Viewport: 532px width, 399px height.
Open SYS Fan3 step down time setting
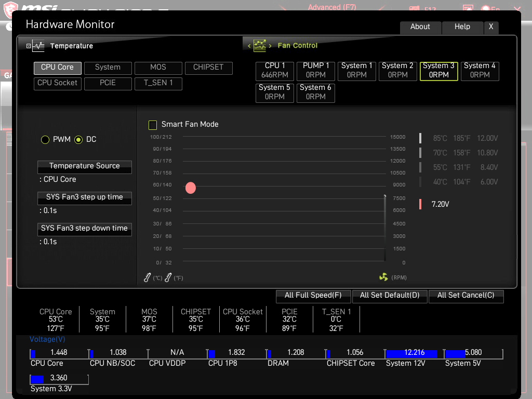click(x=85, y=229)
